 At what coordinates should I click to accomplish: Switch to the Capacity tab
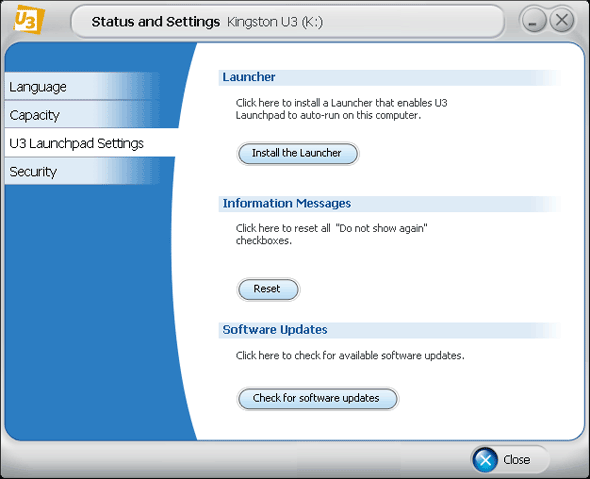point(82,114)
